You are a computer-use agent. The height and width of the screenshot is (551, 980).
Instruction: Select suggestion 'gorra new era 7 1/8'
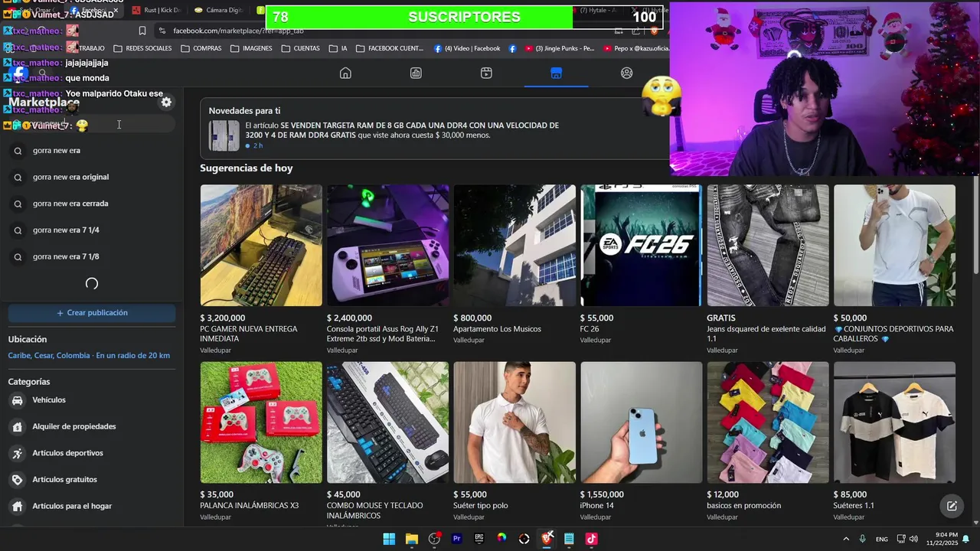(92, 257)
